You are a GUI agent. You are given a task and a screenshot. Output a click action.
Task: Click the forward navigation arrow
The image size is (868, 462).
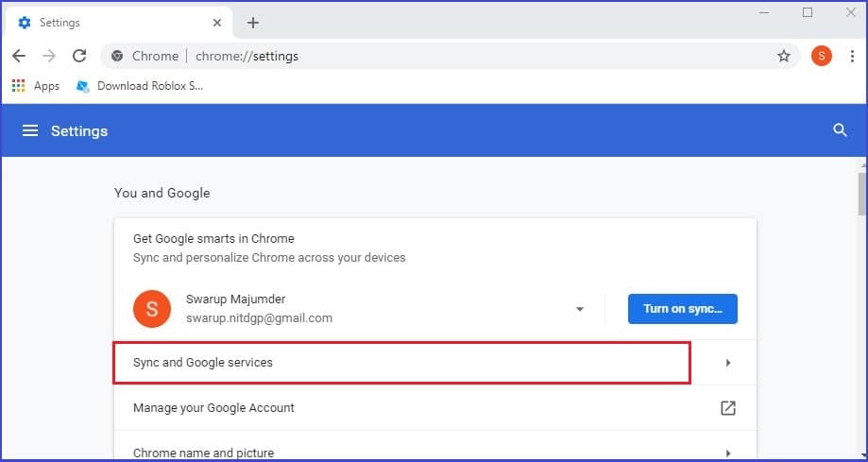point(49,56)
